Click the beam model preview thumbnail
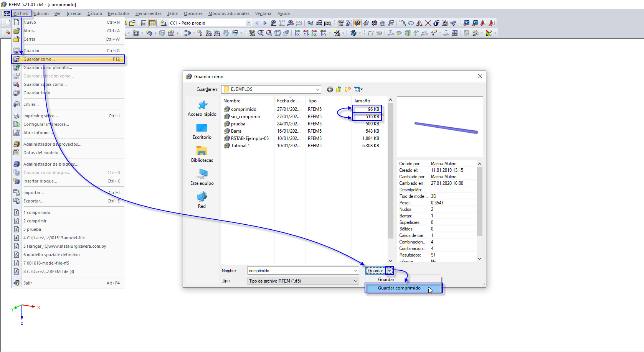The image size is (644, 352). point(439,127)
